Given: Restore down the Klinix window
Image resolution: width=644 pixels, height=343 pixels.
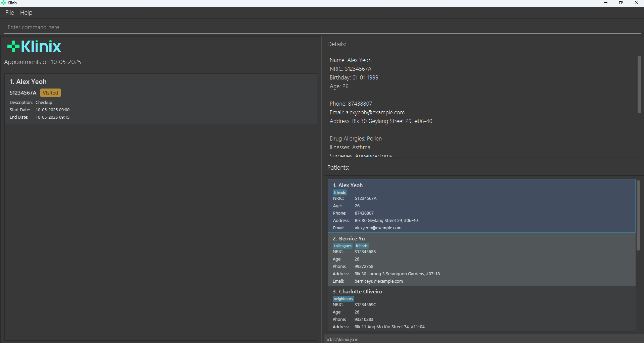Looking at the screenshot, I should click(620, 3).
